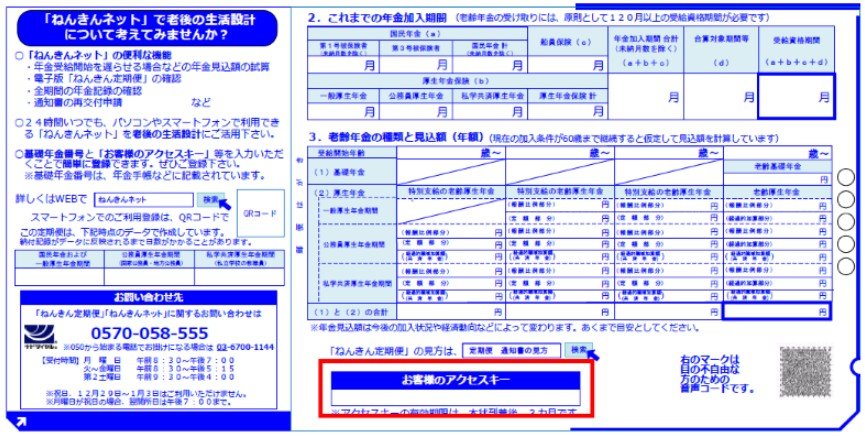Click the 合算対象期間等 header cell
865x436 pixels.
[x=721, y=50]
